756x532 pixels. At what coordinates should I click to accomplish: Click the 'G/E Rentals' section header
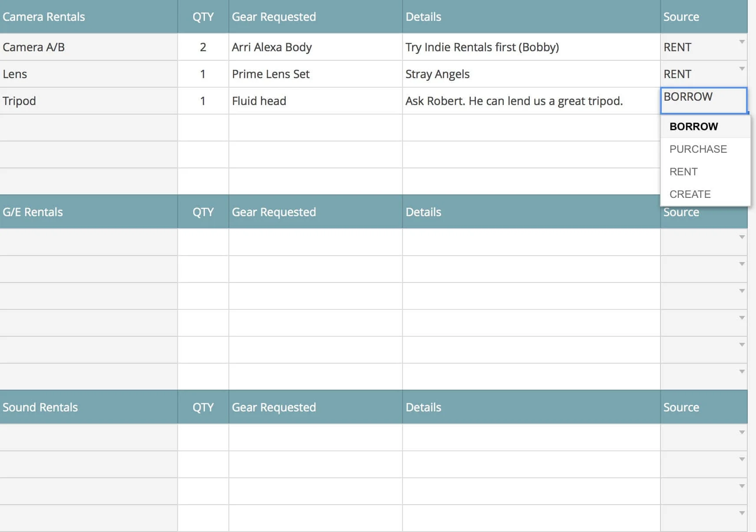[x=88, y=212]
